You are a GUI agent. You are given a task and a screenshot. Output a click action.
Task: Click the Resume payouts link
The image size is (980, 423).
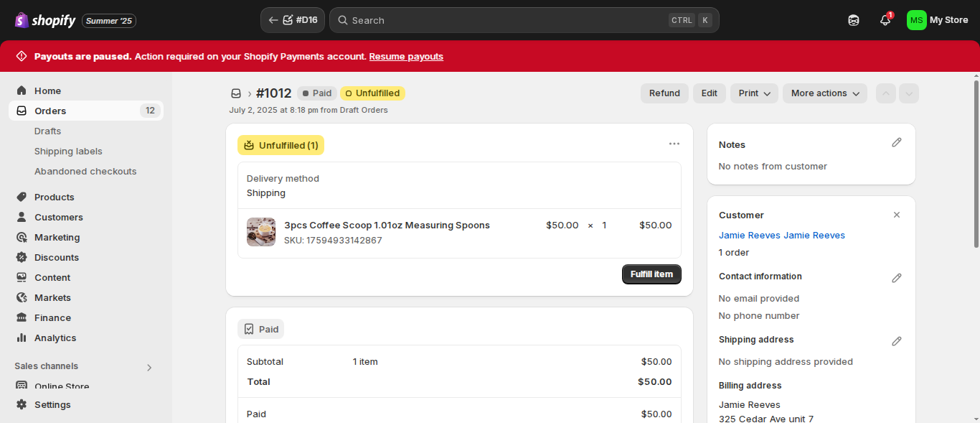tap(406, 56)
